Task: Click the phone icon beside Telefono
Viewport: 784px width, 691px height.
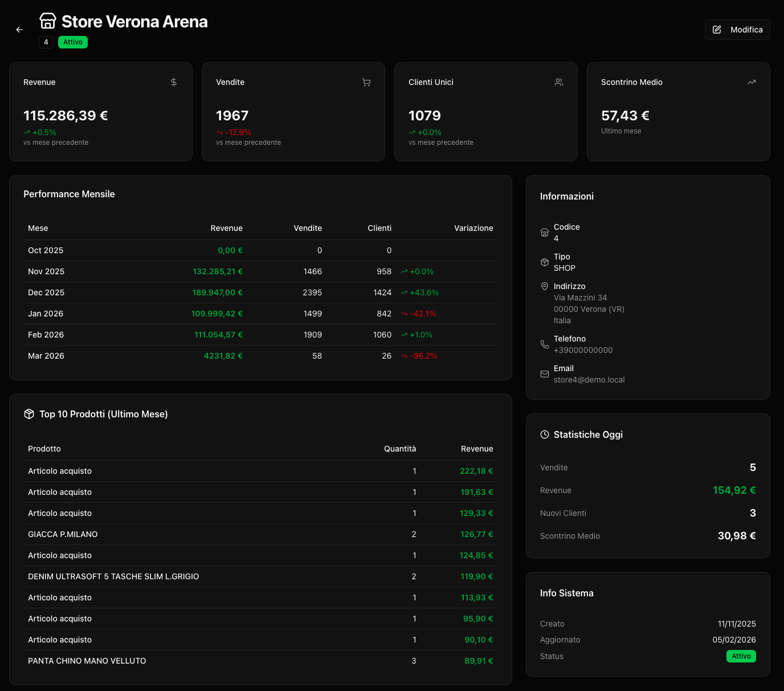Action: coord(545,344)
